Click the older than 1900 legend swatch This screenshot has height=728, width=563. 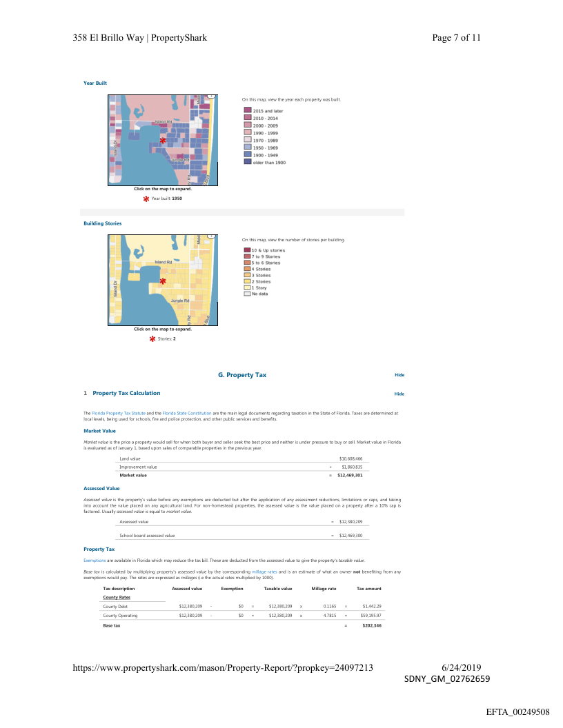coord(247,162)
